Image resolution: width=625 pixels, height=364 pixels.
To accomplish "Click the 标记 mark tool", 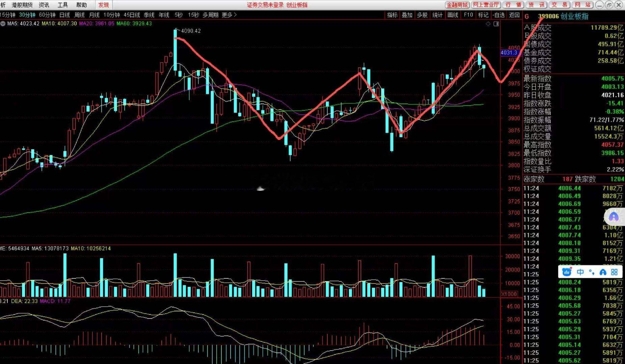I will (483, 15).
